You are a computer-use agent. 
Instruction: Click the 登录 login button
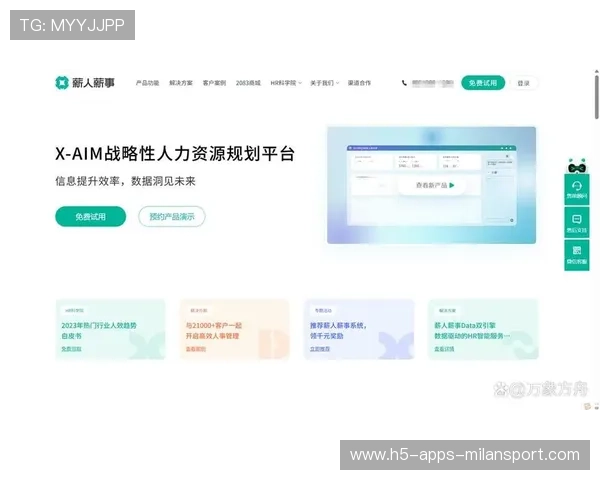[x=523, y=83]
